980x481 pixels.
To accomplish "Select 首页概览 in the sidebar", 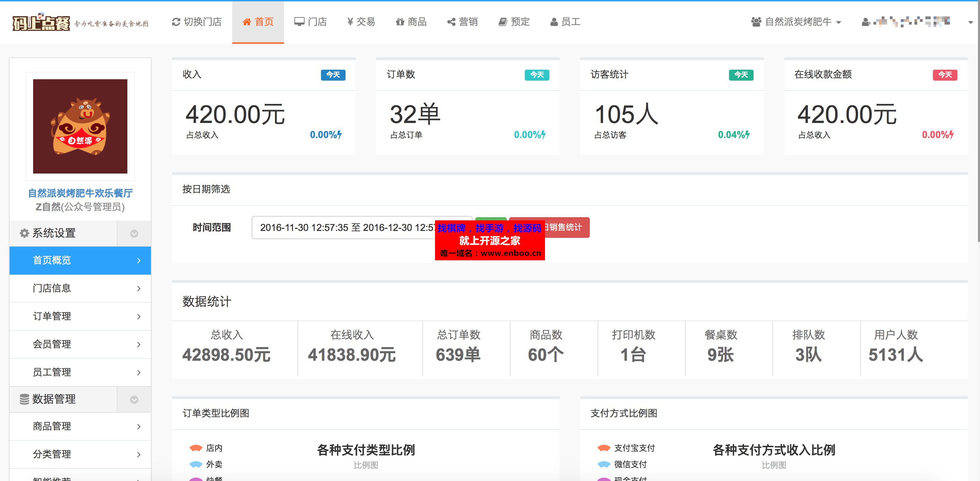I will point(80,260).
